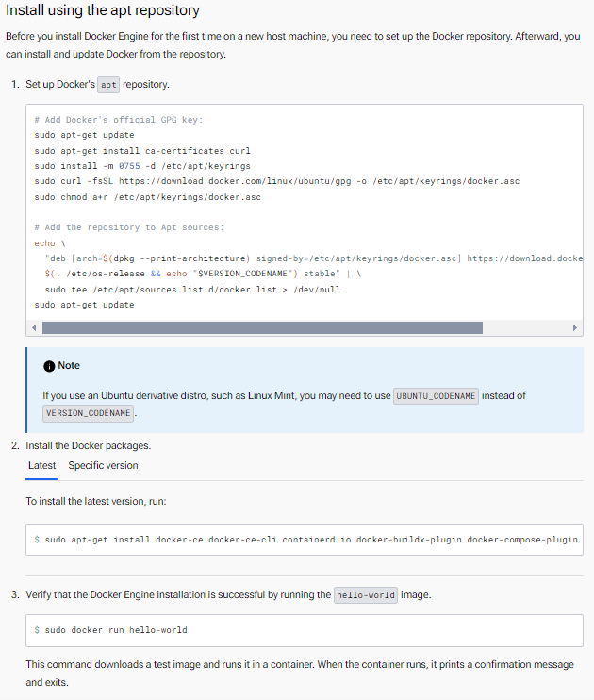Click the 'deb [arch=$(dpkg --print-architecture)' line
The height and width of the screenshot is (700, 594).
(x=314, y=258)
